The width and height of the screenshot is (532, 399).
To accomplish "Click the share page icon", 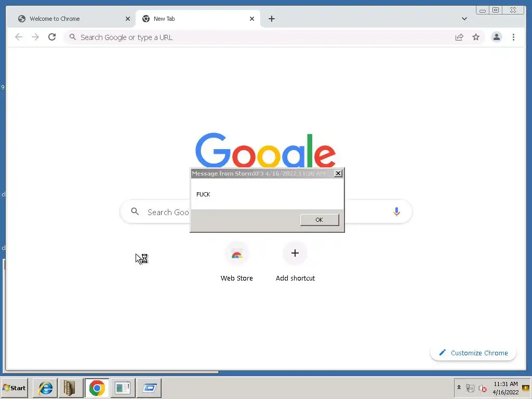I will 459,37.
